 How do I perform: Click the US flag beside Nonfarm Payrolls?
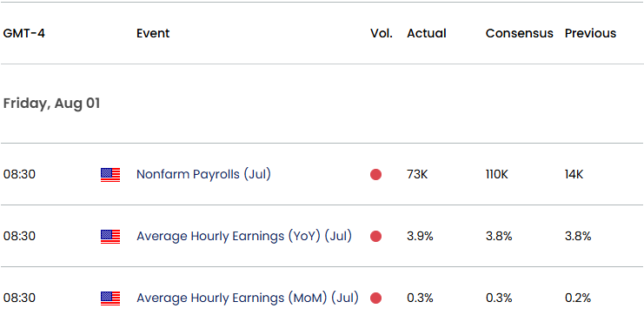(110, 175)
